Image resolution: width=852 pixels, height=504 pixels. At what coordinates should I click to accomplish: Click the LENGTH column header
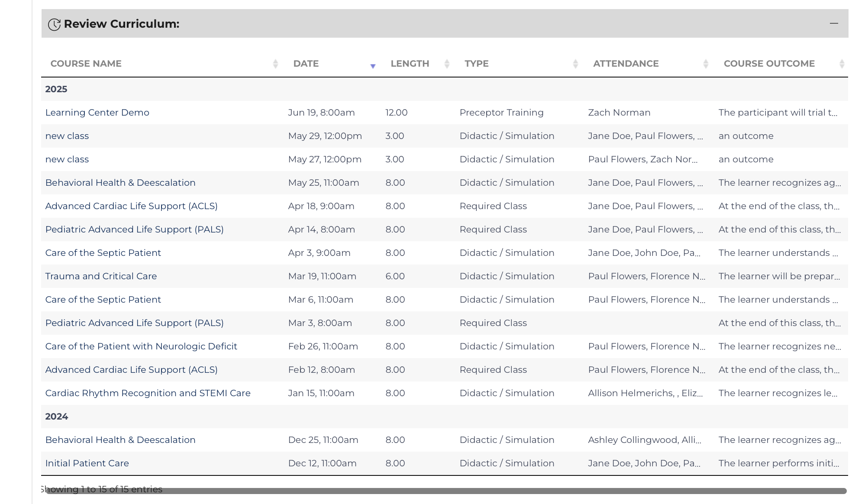pos(410,64)
